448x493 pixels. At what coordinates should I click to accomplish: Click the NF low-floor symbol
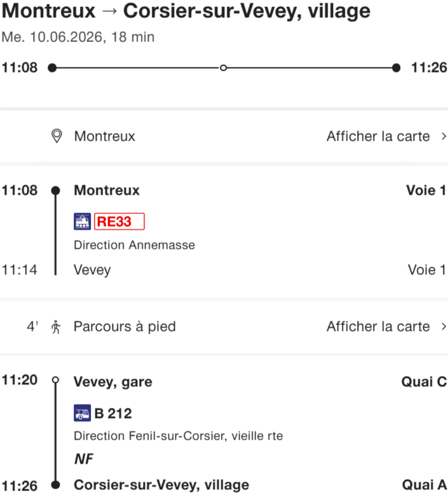[84, 458]
